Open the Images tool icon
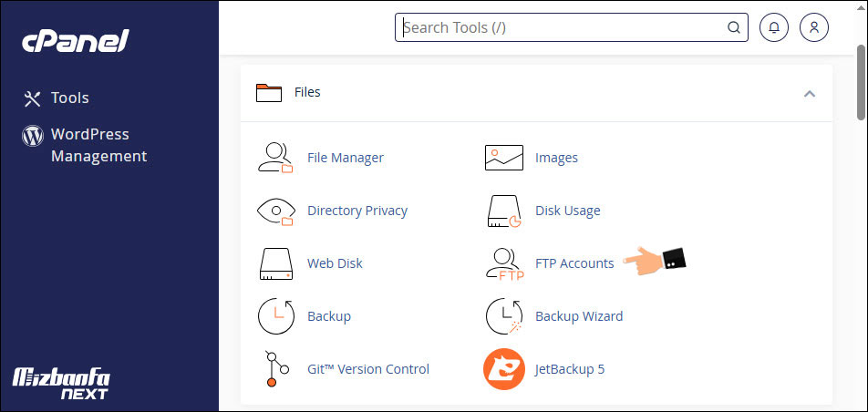 503,158
